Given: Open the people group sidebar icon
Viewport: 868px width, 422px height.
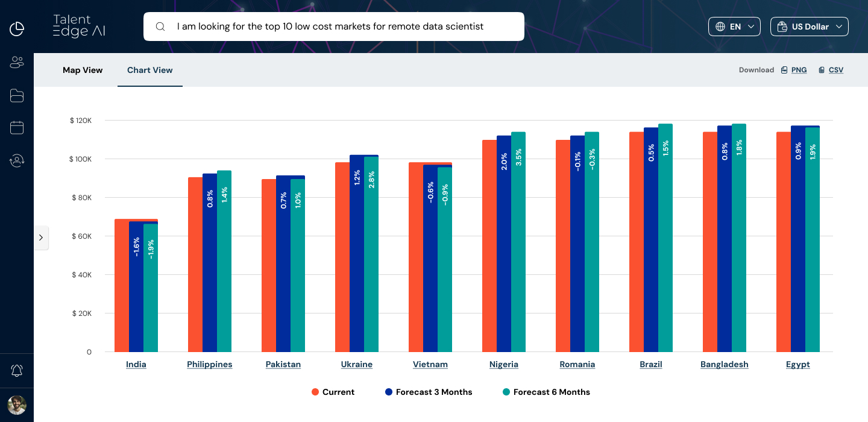Looking at the screenshot, I should tap(17, 62).
